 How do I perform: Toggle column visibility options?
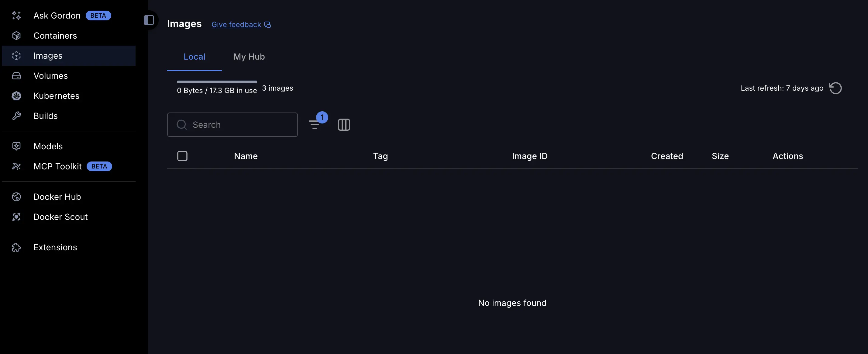click(x=344, y=124)
